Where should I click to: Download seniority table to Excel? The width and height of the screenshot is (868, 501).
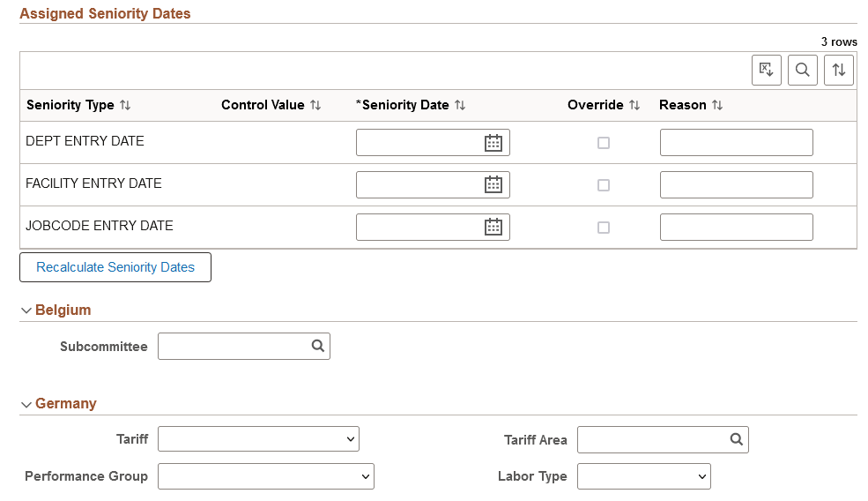point(766,70)
